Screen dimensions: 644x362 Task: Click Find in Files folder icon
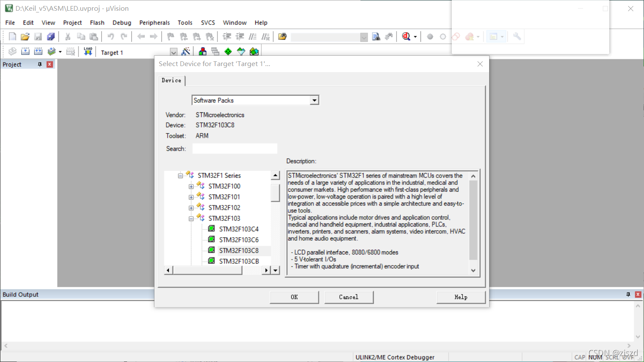pyautogui.click(x=282, y=37)
